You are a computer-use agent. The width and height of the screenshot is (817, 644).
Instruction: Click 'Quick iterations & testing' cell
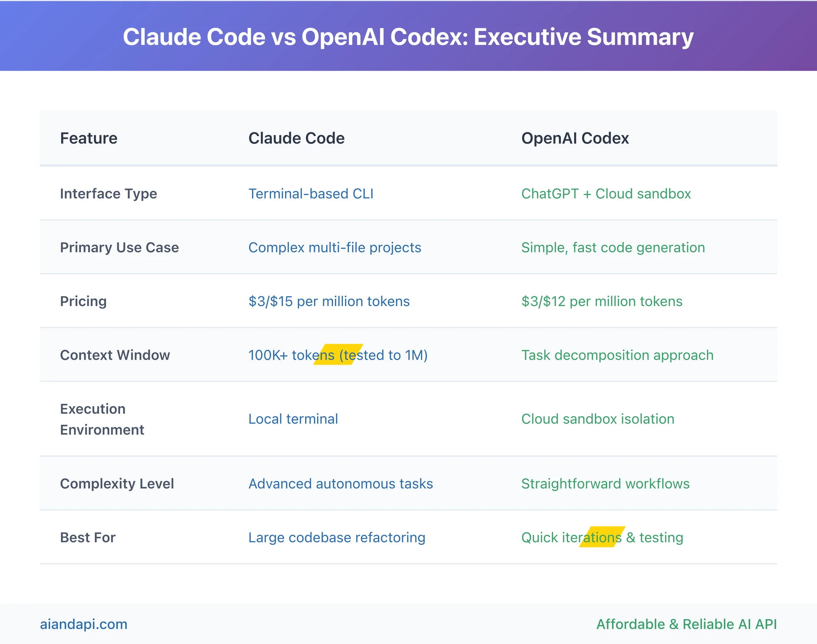pyautogui.click(x=602, y=538)
